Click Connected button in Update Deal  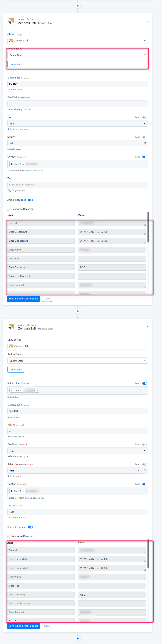click(16, 370)
